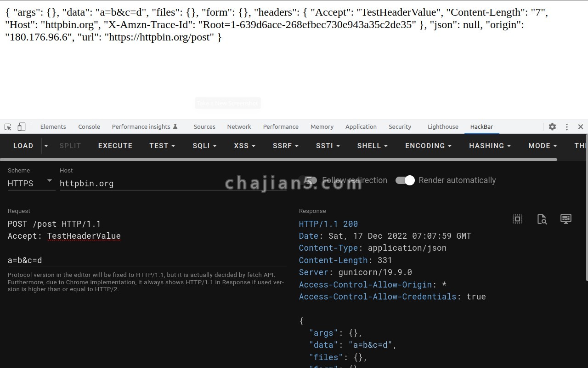Focus the Host field containing httpbin.org

(x=173, y=183)
